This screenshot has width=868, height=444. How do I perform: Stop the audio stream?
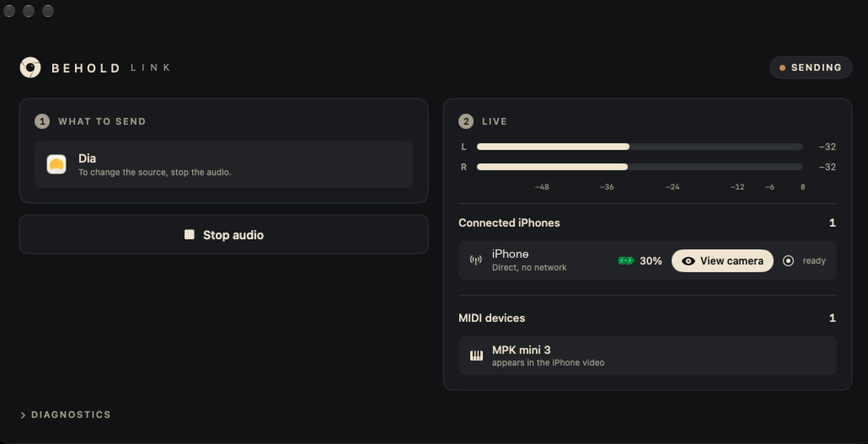click(224, 235)
